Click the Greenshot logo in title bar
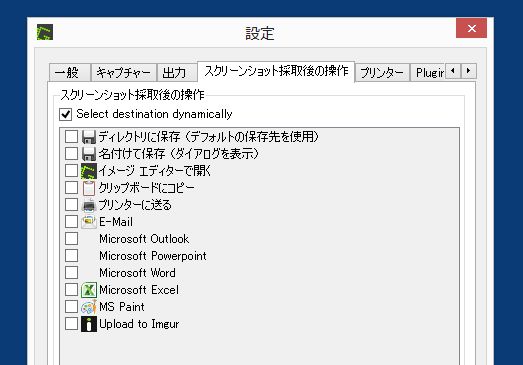The image size is (523, 365). [x=45, y=32]
